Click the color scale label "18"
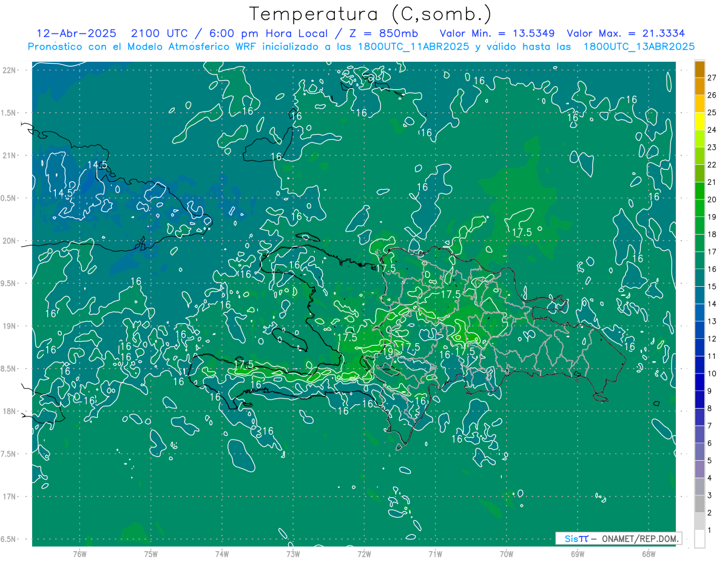 tap(712, 234)
